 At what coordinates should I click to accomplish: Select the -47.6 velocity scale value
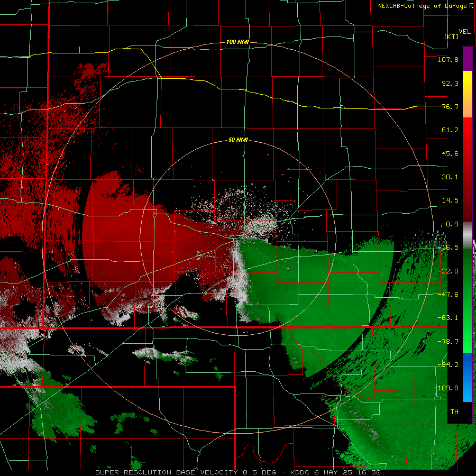[448, 295]
